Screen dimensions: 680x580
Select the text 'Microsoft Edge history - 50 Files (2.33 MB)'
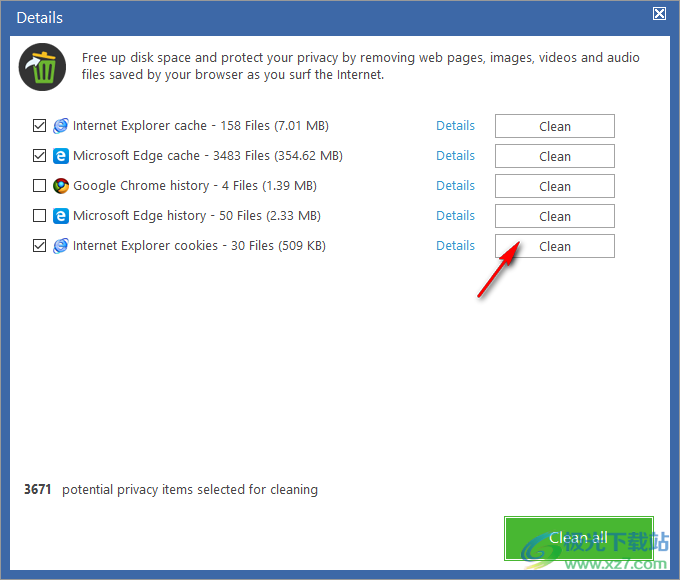[x=197, y=216]
